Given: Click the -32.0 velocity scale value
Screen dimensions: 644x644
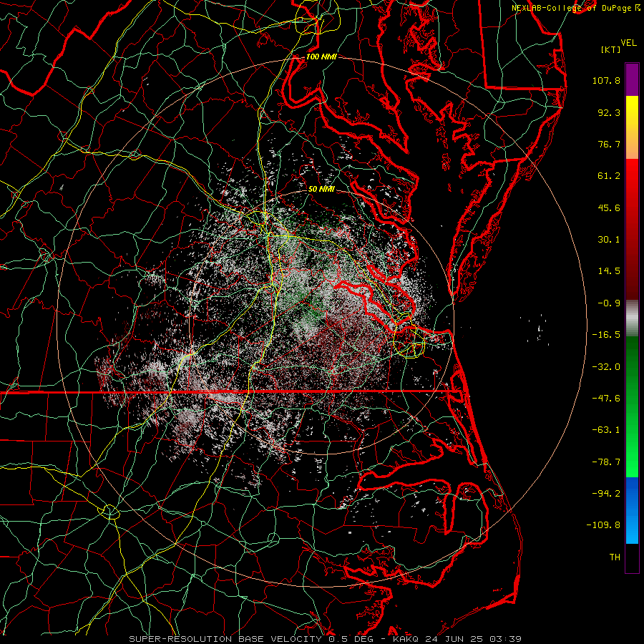Looking at the screenshot, I should [606, 367].
